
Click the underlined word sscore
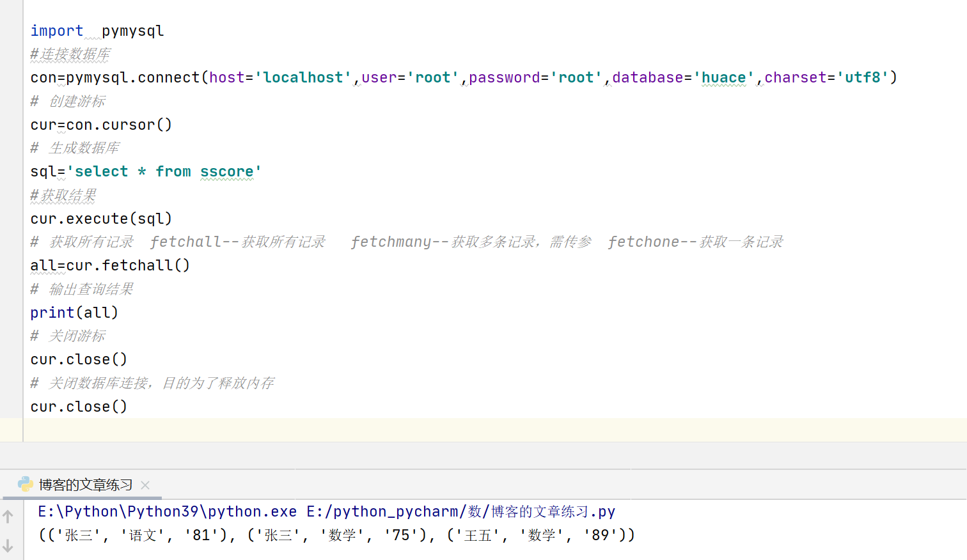228,171
